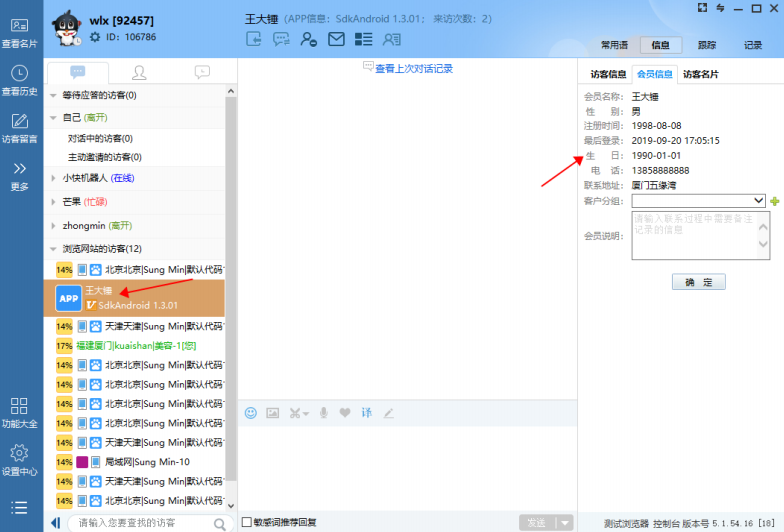Click the insert image icon in chat toolbar

pyautogui.click(x=272, y=413)
